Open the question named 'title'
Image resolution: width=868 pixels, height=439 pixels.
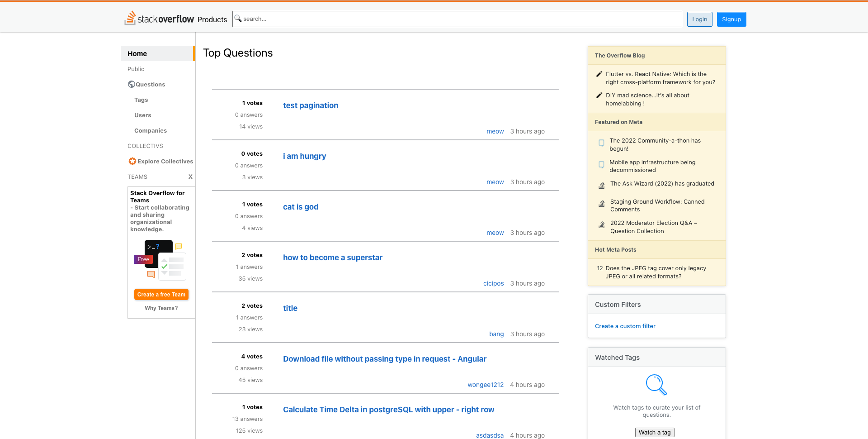pyautogui.click(x=290, y=308)
